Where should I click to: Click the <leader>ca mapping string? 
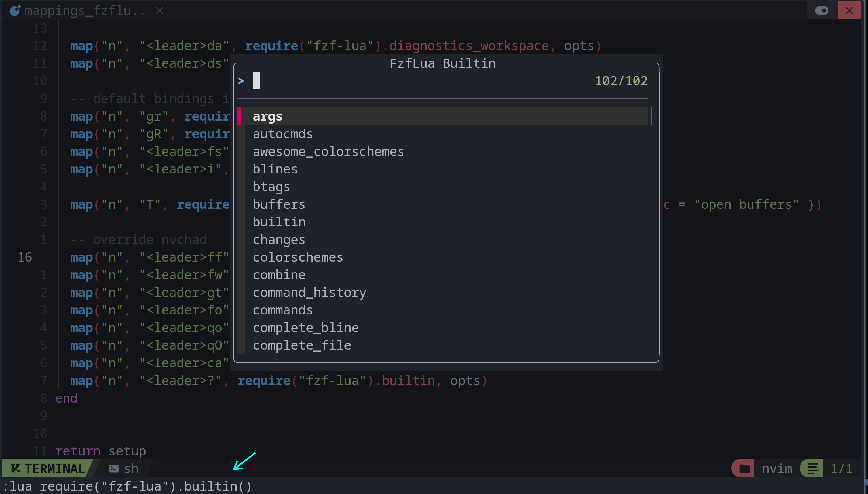(184, 363)
